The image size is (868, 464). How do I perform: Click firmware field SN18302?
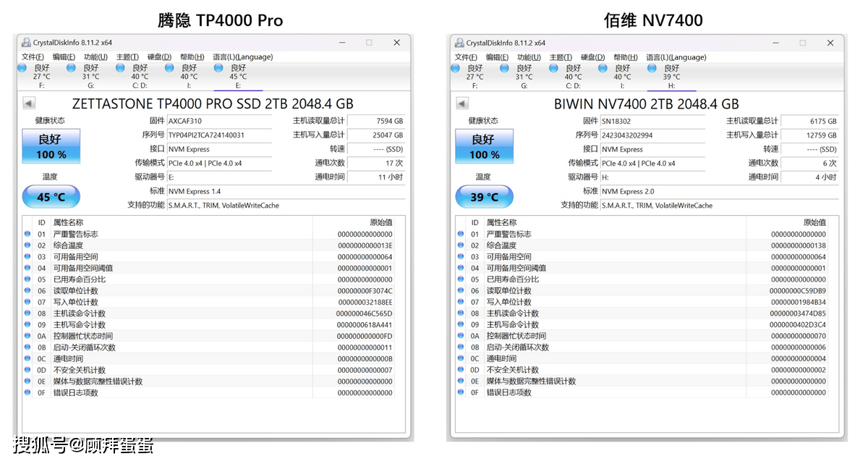click(652, 121)
